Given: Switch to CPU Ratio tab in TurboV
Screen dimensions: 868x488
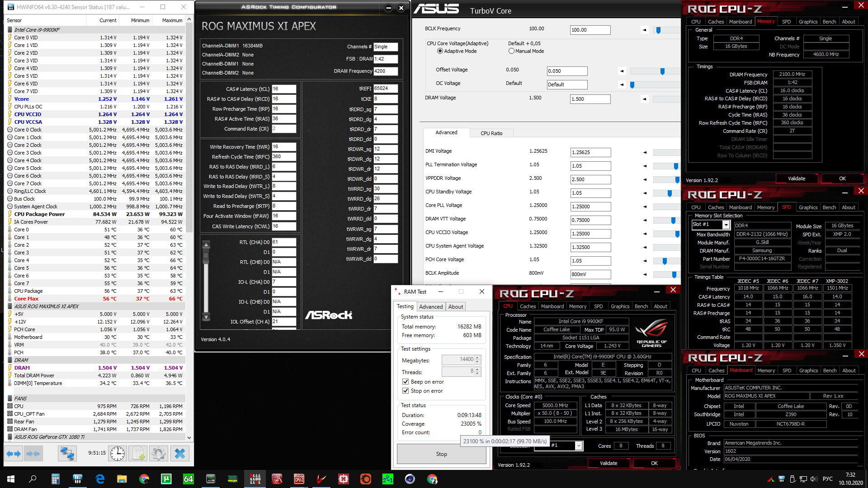Looking at the screenshot, I should click(x=491, y=133).
